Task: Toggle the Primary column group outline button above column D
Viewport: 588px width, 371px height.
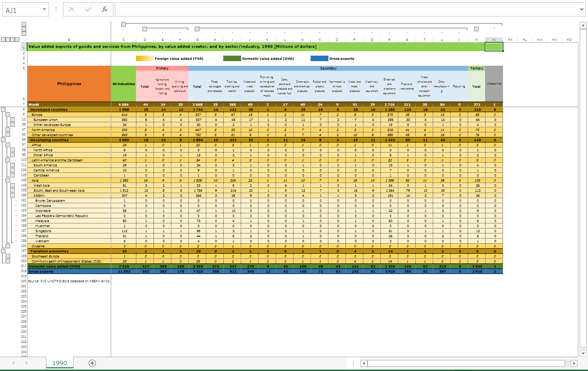Action: pyautogui.click(x=145, y=29)
